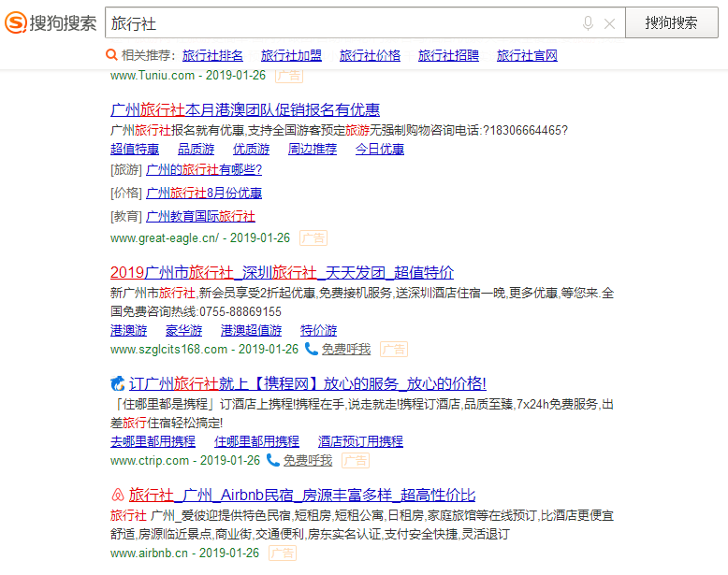This screenshot has height=575, width=728.
Task: Open related suggestion 旅行社排名
Action: pyautogui.click(x=212, y=56)
